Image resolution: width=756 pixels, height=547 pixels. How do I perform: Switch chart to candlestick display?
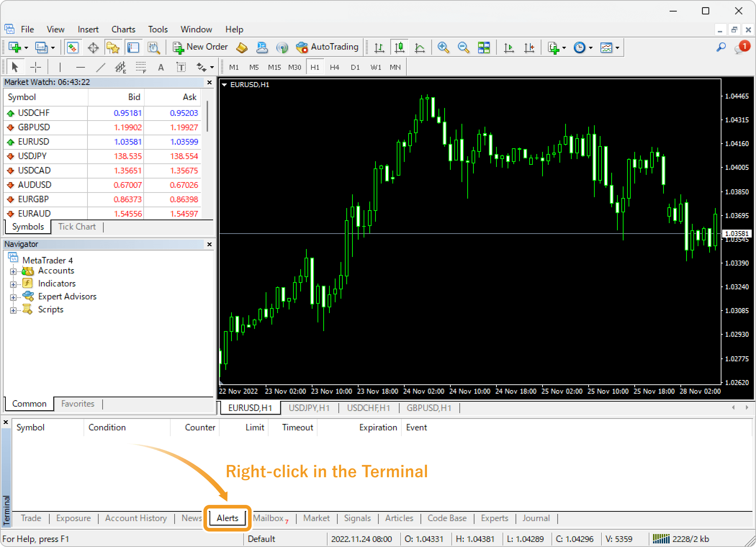click(400, 47)
